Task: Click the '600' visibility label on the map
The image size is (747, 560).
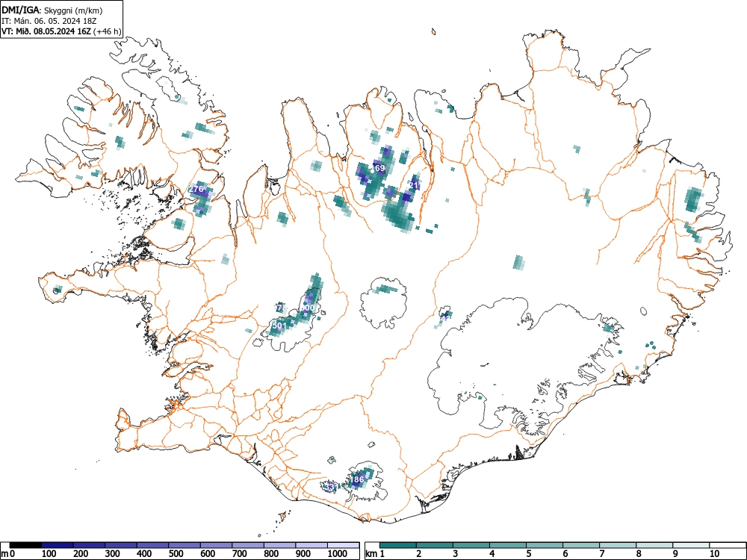Action: tap(308, 308)
